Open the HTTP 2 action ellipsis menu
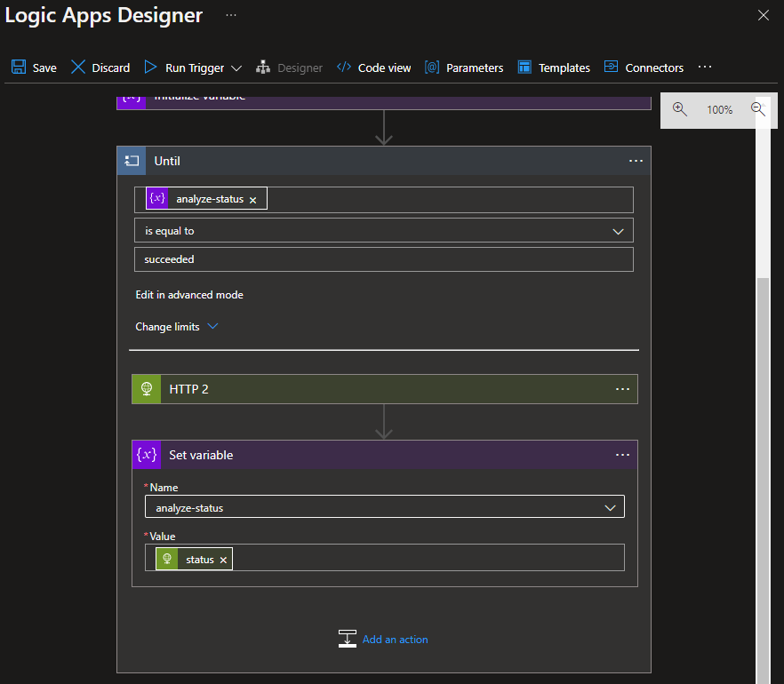Viewport: 784px width, 684px height. [x=622, y=389]
